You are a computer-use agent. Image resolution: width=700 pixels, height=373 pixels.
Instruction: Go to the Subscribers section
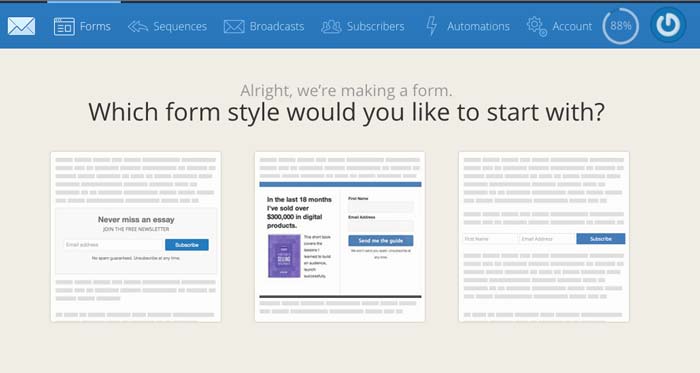[375, 26]
